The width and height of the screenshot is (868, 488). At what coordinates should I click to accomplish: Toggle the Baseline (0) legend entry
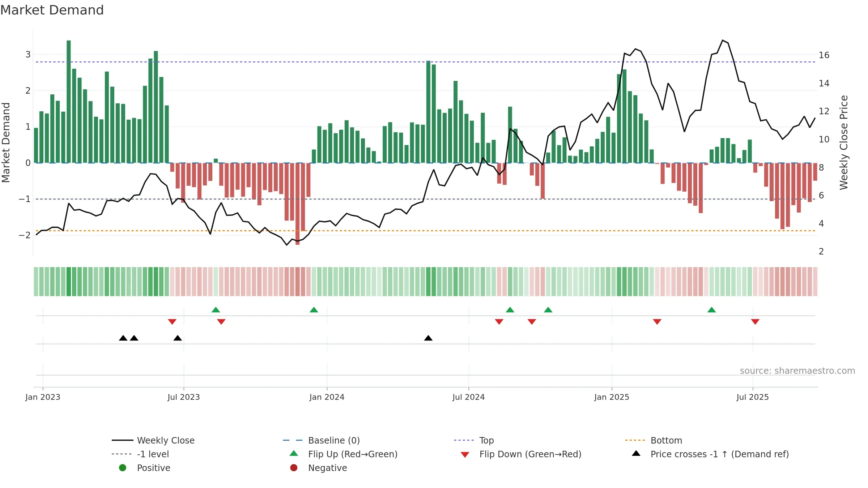[321, 440]
